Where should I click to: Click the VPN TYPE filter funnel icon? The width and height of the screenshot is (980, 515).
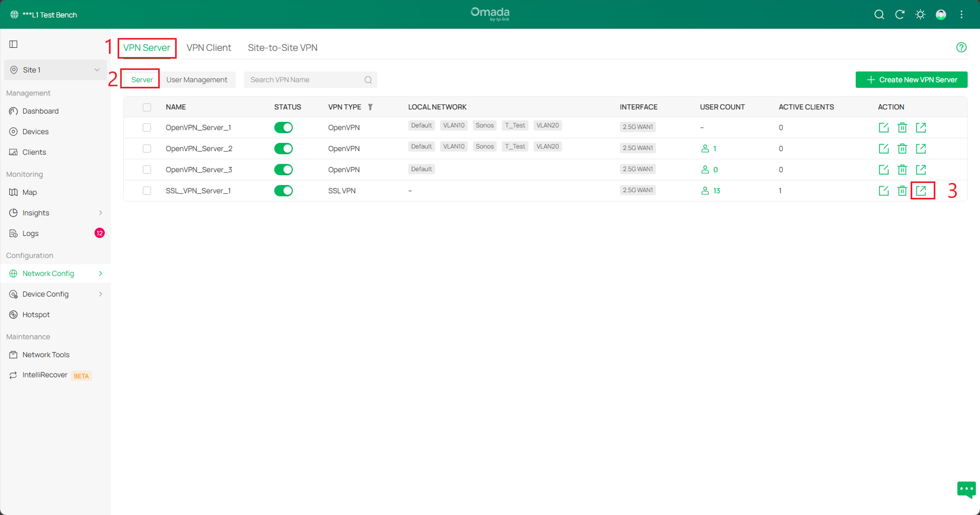[370, 107]
